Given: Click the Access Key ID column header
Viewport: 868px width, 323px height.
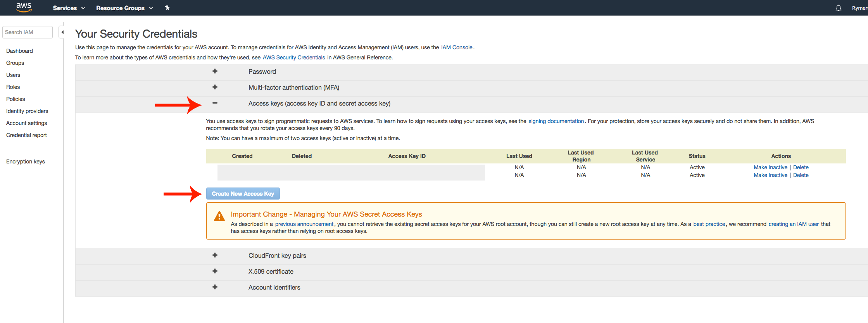Looking at the screenshot, I should click(x=407, y=156).
